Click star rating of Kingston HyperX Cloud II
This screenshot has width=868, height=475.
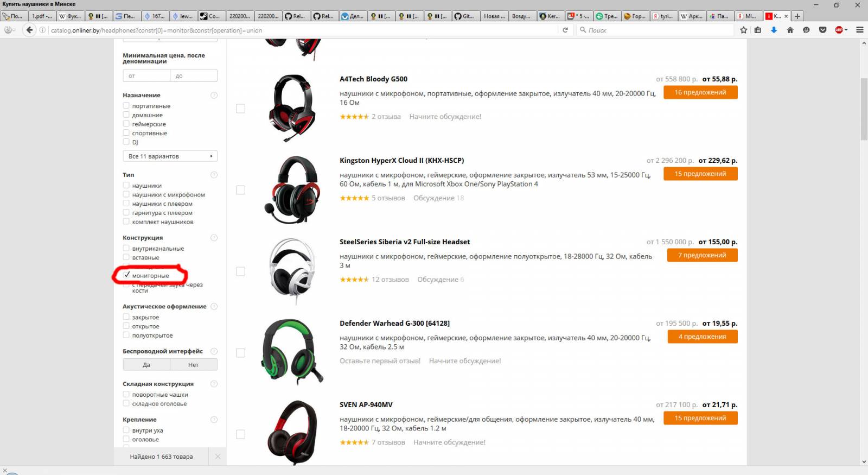coord(354,198)
